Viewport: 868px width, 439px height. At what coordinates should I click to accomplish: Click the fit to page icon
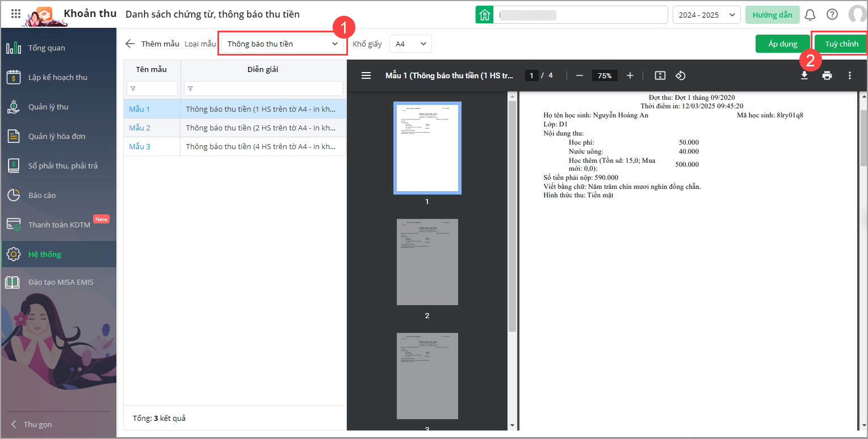(660, 75)
